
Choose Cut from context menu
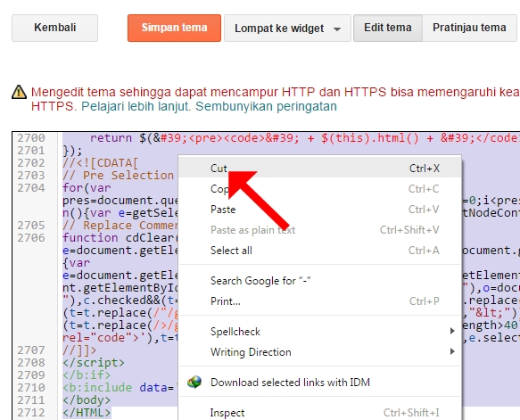click(x=320, y=169)
